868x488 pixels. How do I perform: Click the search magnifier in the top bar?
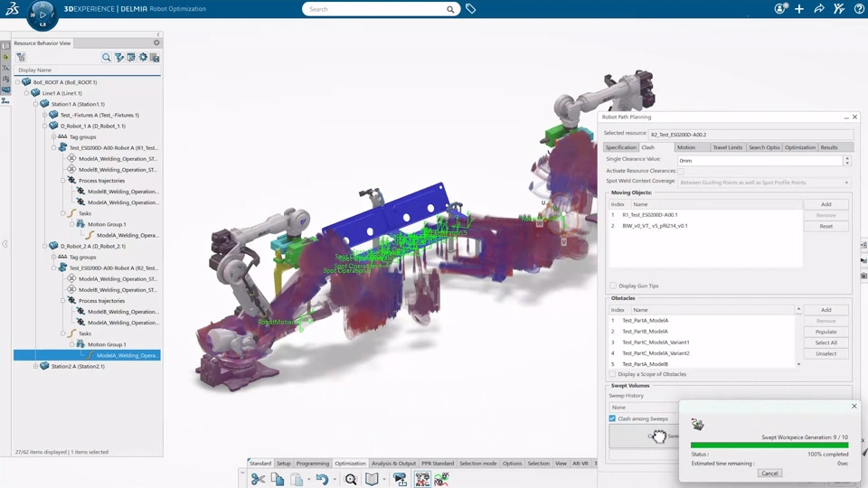pos(450,9)
